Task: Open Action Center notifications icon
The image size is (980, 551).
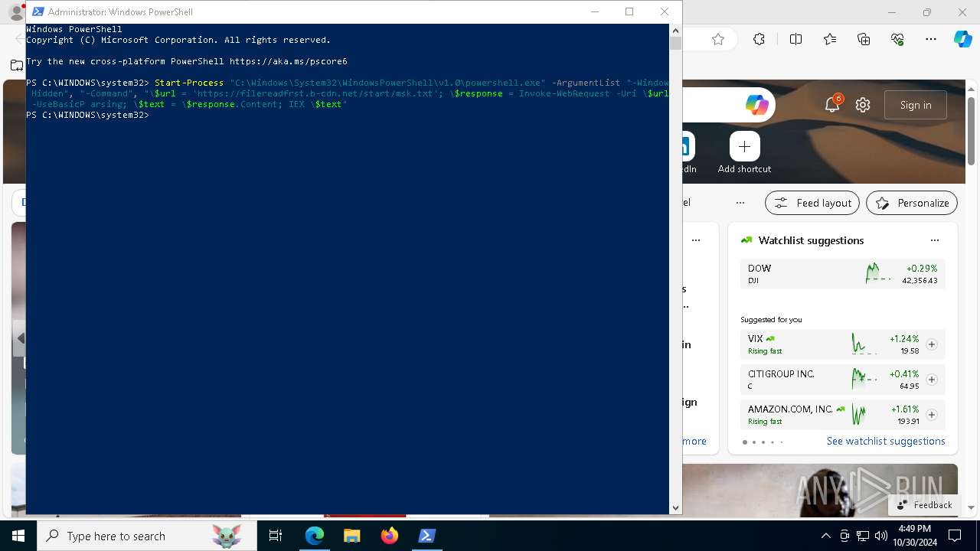Action: 955,536
